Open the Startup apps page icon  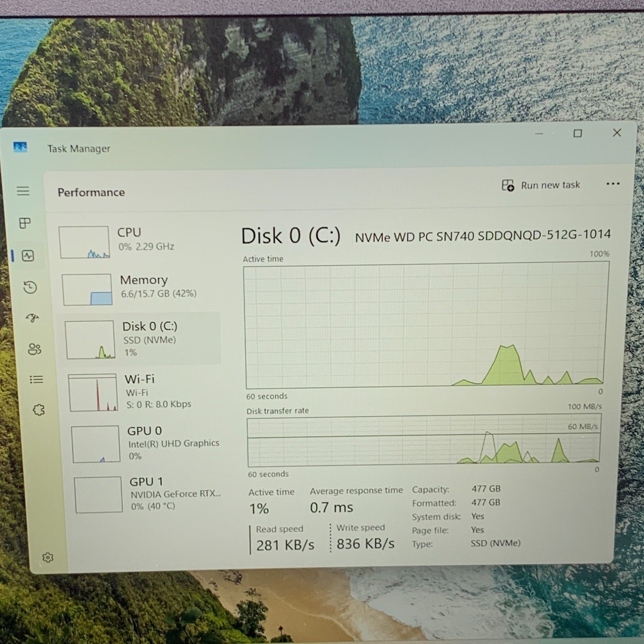pyautogui.click(x=32, y=318)
